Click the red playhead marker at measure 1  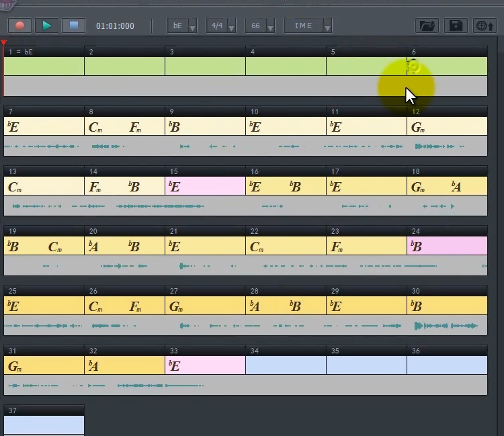[4, 44]
